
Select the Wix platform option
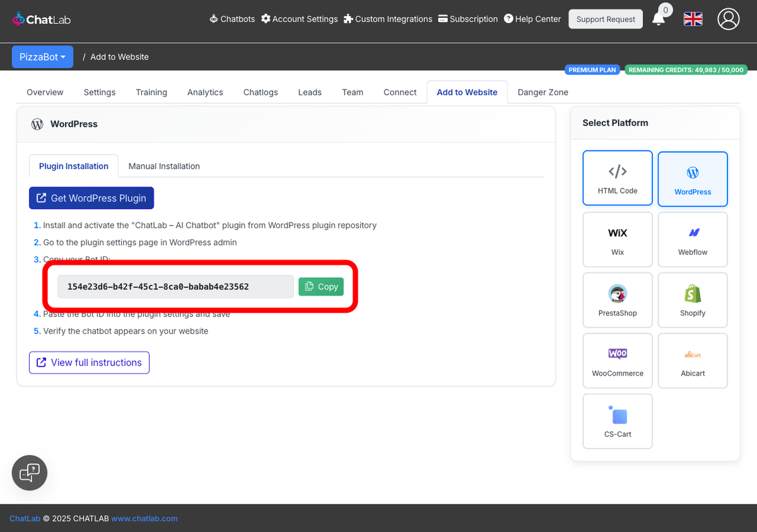pyautogui.click(x=617, y=240)
